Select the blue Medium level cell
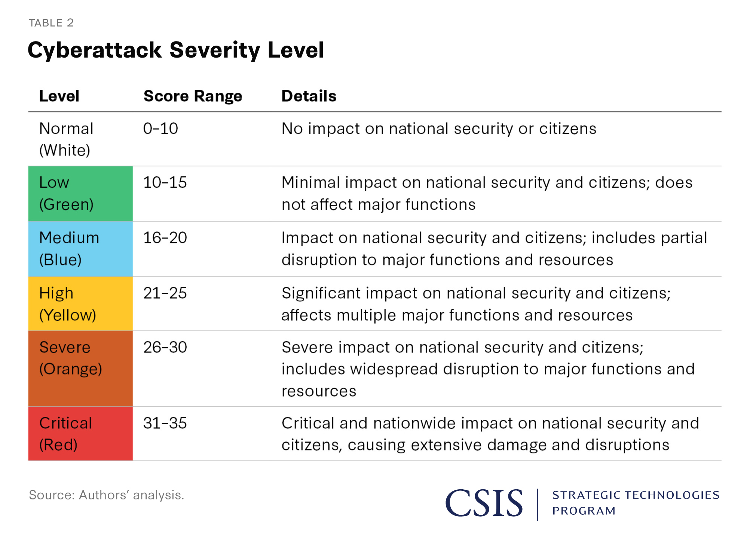Viewport: 756px width, 545px height. 80,249
